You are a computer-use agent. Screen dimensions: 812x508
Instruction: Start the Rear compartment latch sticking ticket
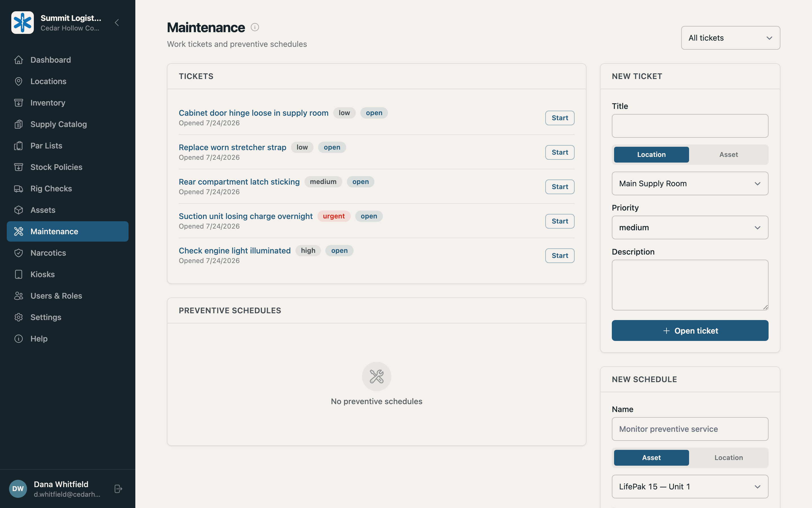click(560, 187)
